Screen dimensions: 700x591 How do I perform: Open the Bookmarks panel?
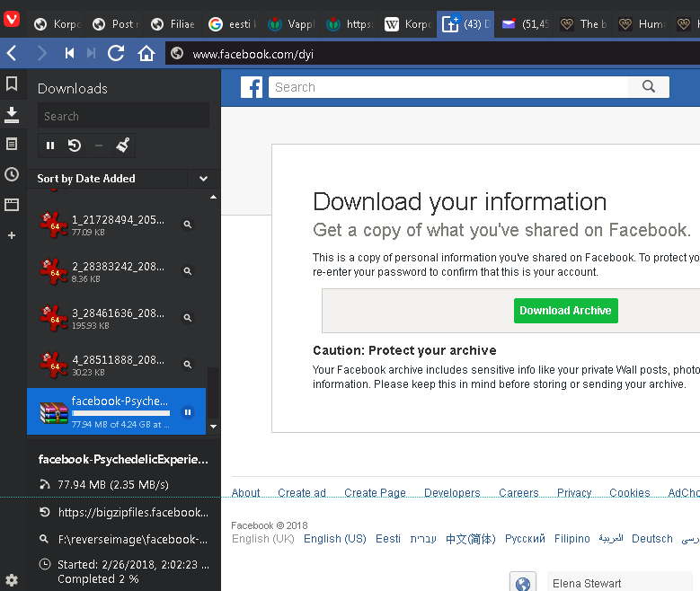coord(12,84)
